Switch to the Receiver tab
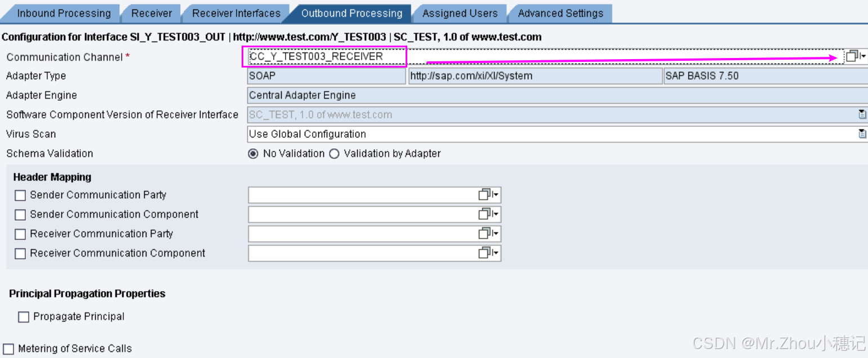This screenshot has height=358, width=868. click(x=151, y=12)
